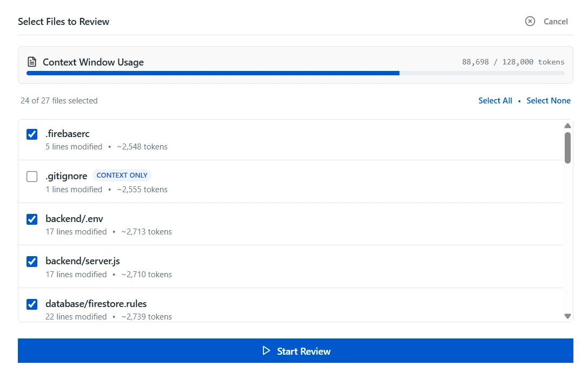Uncheck the backend/server.js checkbox
Viewport: 588px width, 378px height.
tap(31, 262)
